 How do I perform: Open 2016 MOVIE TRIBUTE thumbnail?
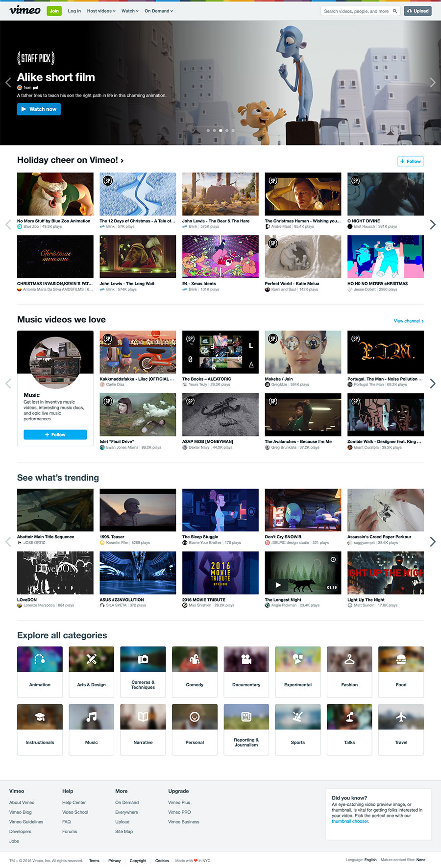coord(220,573)
